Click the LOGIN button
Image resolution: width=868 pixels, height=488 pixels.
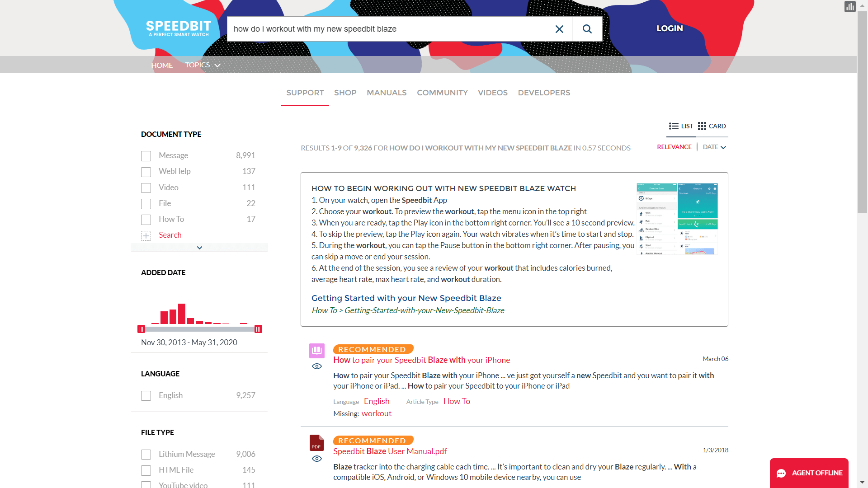point(669,28)
